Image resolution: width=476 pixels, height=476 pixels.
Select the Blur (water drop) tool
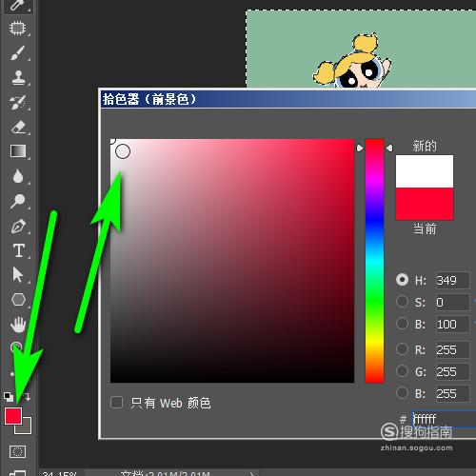click(x=18, y=176)
